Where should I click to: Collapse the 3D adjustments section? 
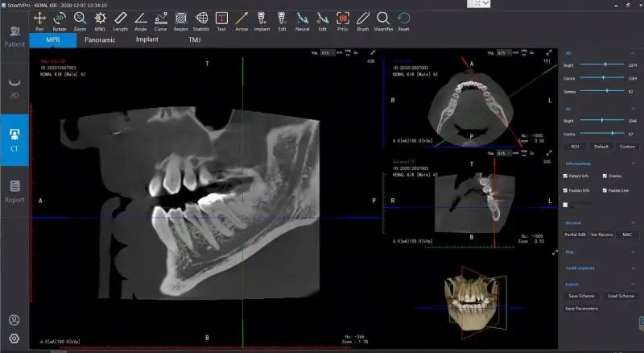point(633,109)
